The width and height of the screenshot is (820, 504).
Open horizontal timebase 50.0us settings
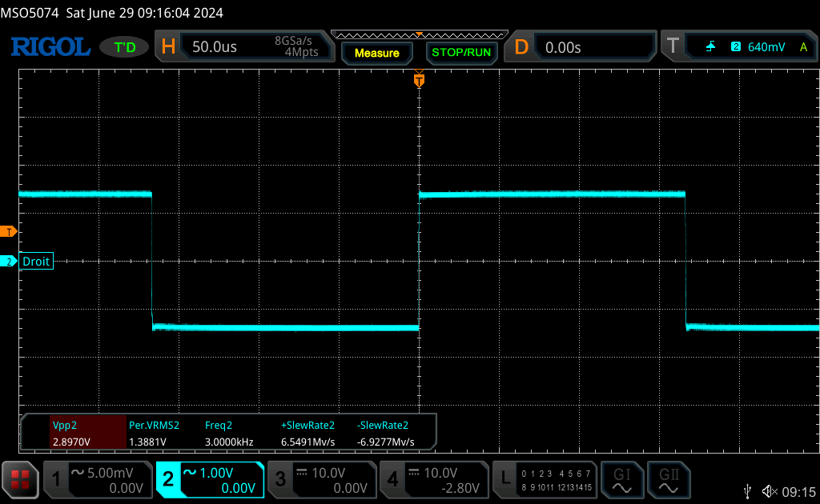pos(215,47)
